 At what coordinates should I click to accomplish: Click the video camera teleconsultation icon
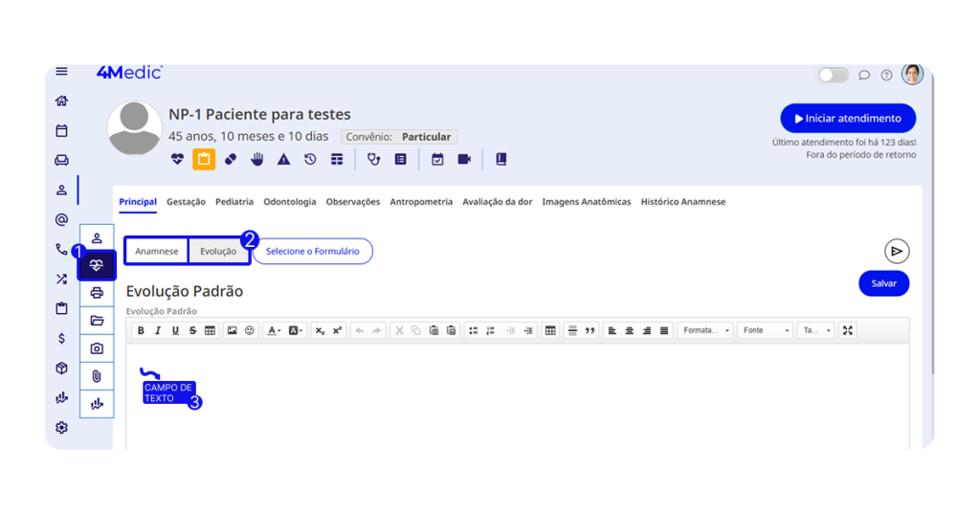click(x=464, y=160)
